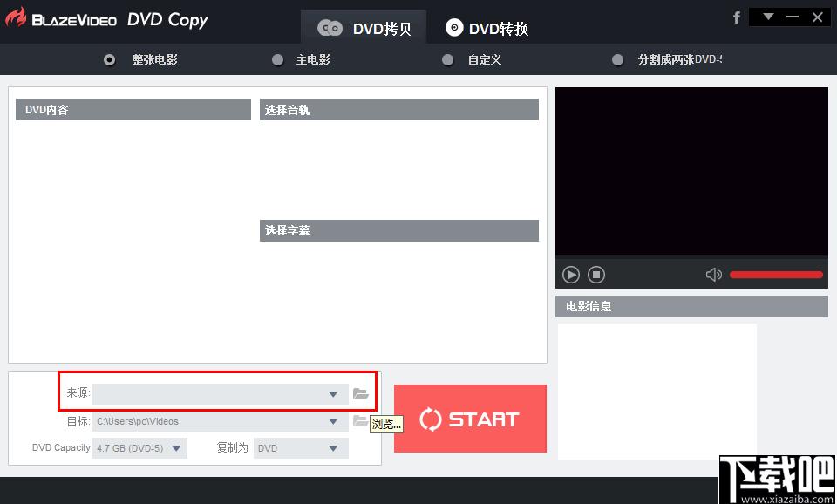The height and width of the screenshot is (504, 837).
Task: Click the Facebook icon in title bar
Action: 737,17
